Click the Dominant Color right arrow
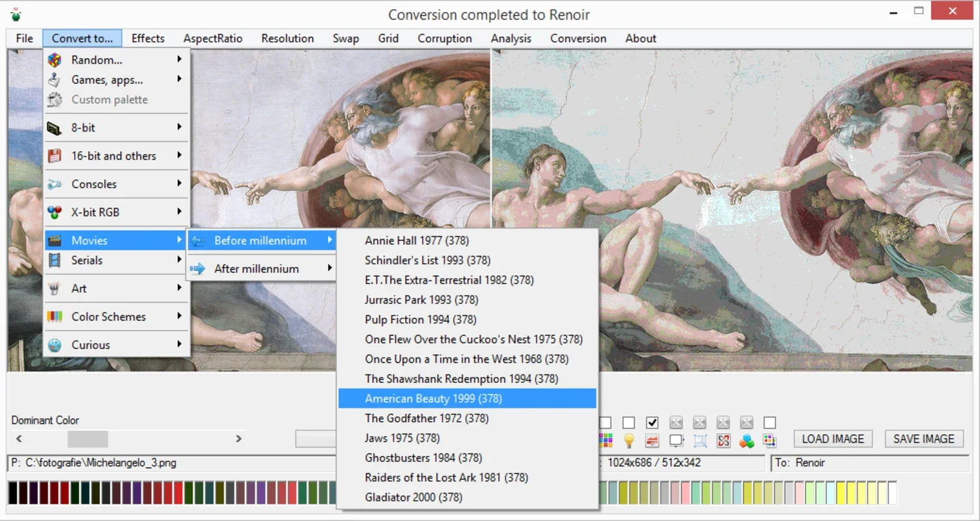 tap(238, 439)
